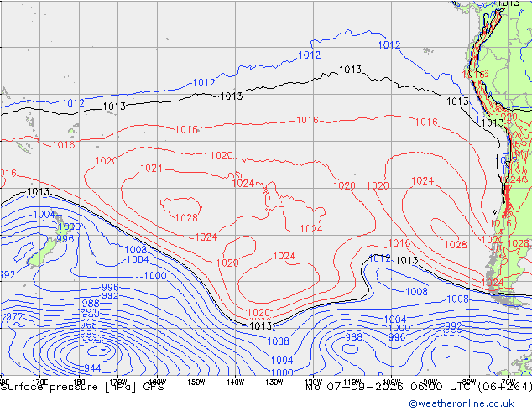The height and width of the screenshot is (411, 532).
Task: Click the 972 pressure label
Action: point(14,317)
